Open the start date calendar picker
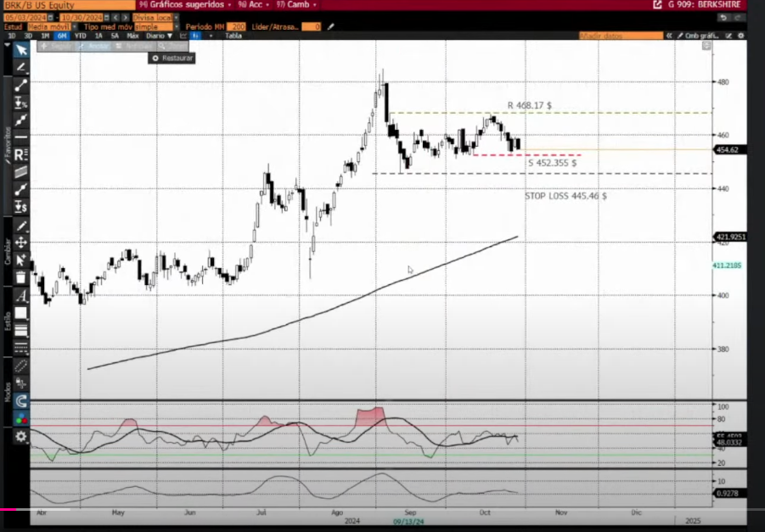The image size is (765, 532). point(50,18)
